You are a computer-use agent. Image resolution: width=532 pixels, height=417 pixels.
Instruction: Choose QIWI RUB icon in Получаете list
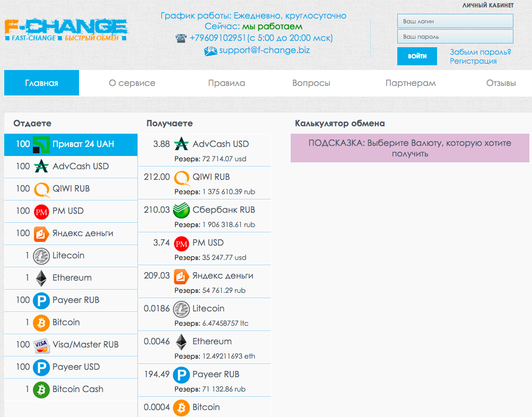click(x=182, y=178)
